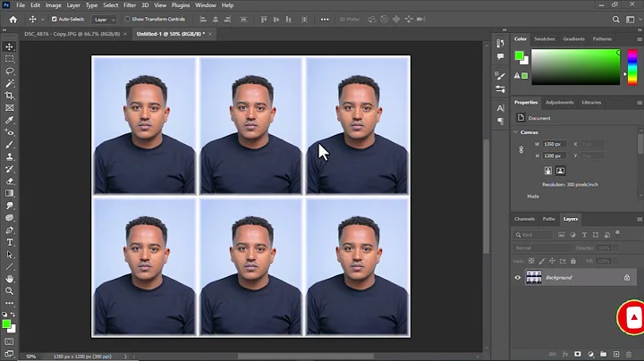Create a new layer from Layers panel footer
Screen dimensions: 644x361
tap(616, 354)
